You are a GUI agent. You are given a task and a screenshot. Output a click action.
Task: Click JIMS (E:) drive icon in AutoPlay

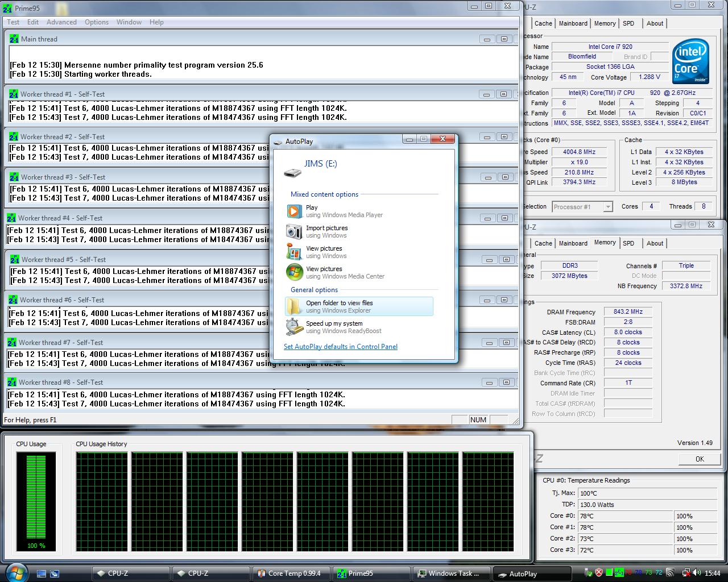pos(292,172)
